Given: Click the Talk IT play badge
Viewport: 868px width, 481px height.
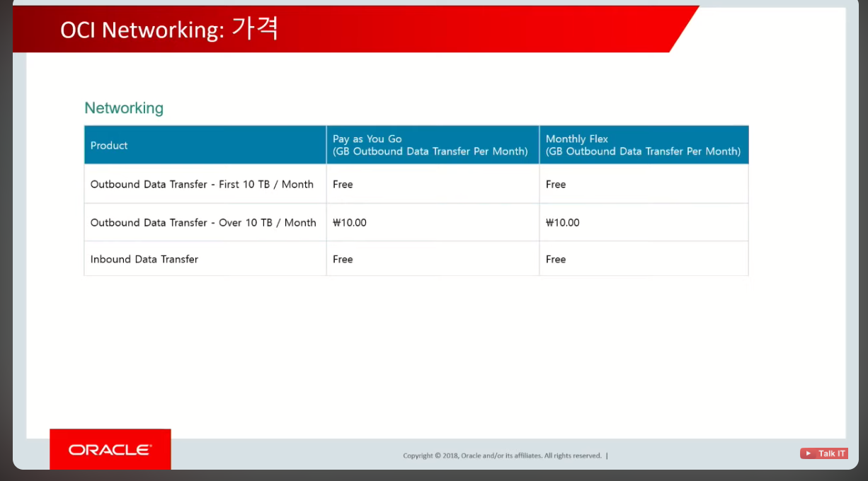Looking at the screenshot, I should (824, 453).
